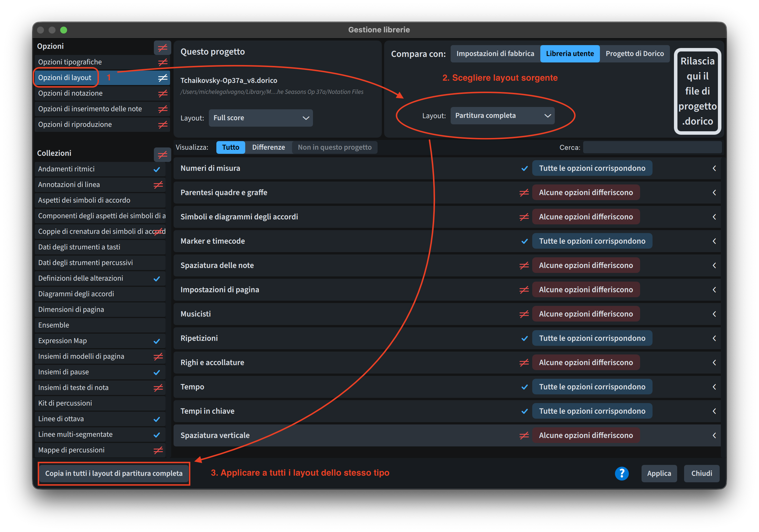
Task: Click the checkmark icon beside Numeri di misura
Action: [524, 168]
